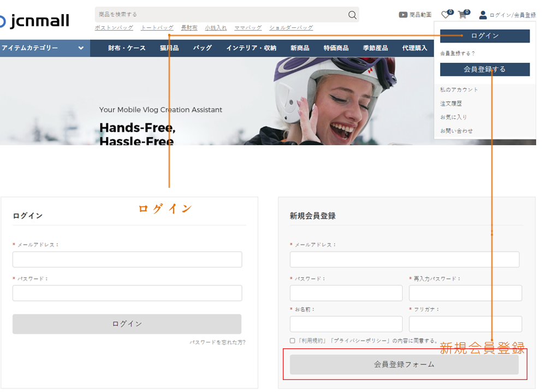
Task: Click the 長財布 search suggestion
Action: point(189,27)
